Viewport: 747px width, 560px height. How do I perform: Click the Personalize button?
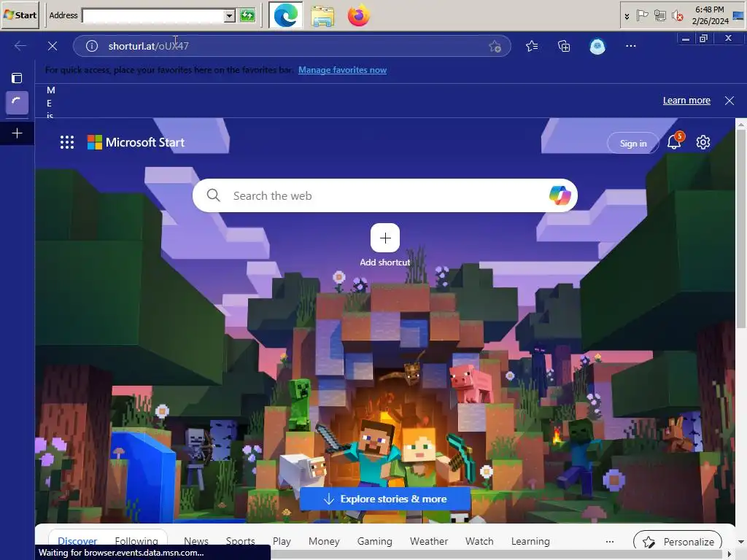click(678, 542)
